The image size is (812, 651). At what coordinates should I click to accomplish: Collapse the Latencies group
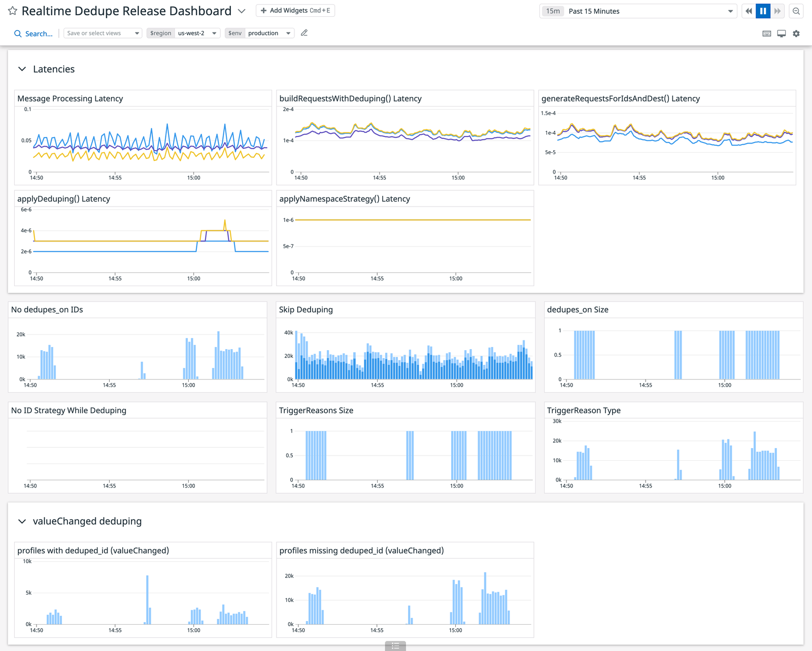tap(22, 69)
